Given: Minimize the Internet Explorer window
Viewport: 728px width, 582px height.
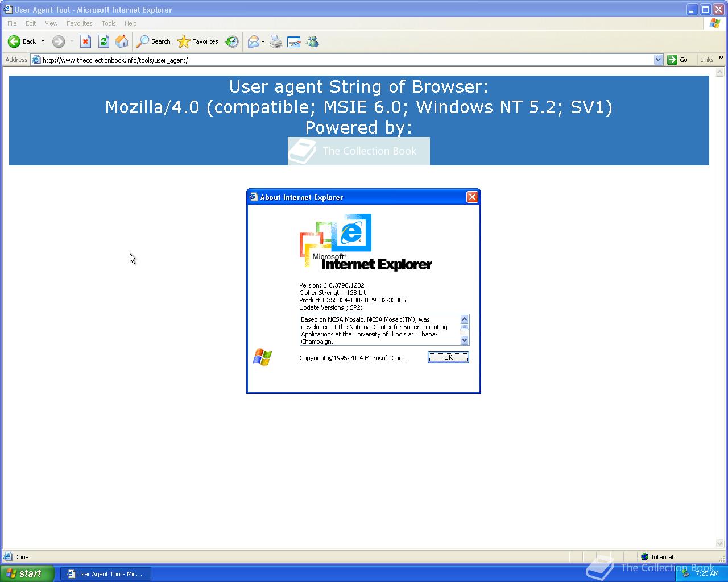Looking at the screenshot, I should point(692,10).
